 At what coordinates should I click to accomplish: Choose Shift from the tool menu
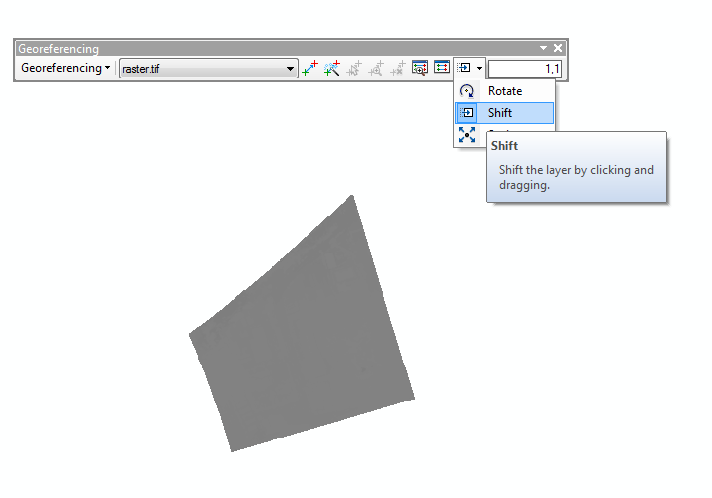click(504, 113)
